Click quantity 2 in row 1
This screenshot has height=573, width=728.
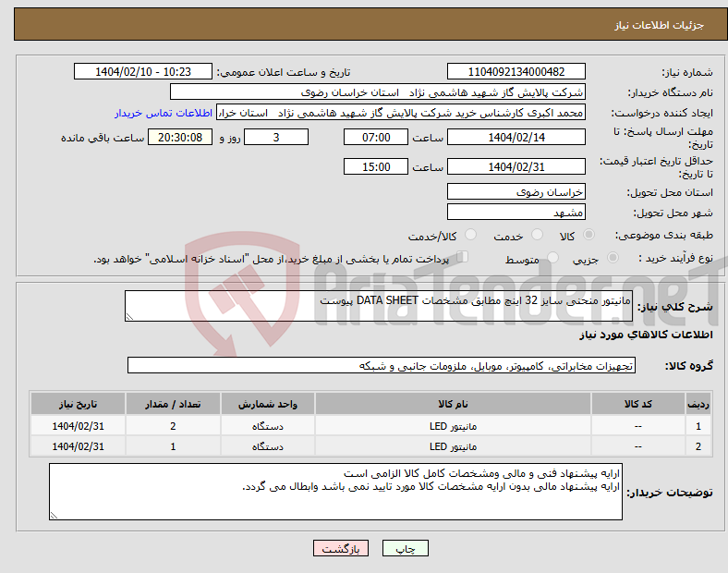[173, 426]
